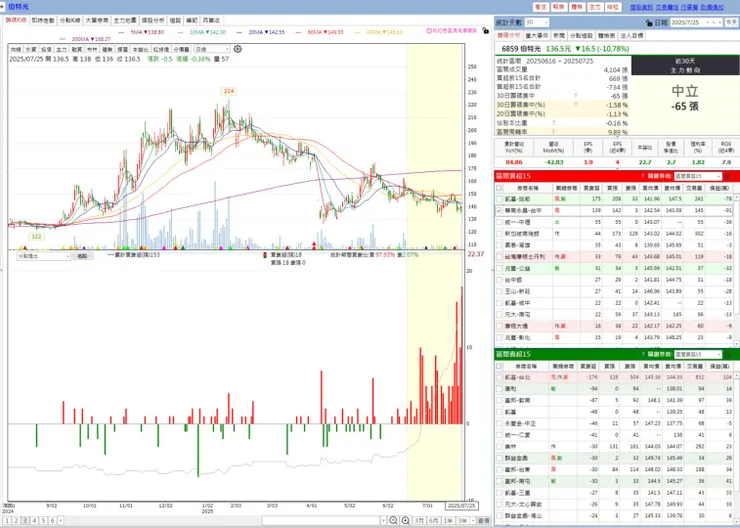Screen dimensions: 740x528
Task: Open the 日線 period dropdown
Action: 212,49
